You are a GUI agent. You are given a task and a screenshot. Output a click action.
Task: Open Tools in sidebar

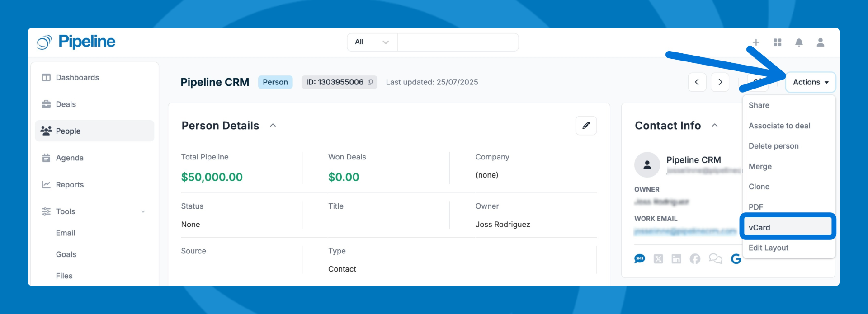pos(94,211)
